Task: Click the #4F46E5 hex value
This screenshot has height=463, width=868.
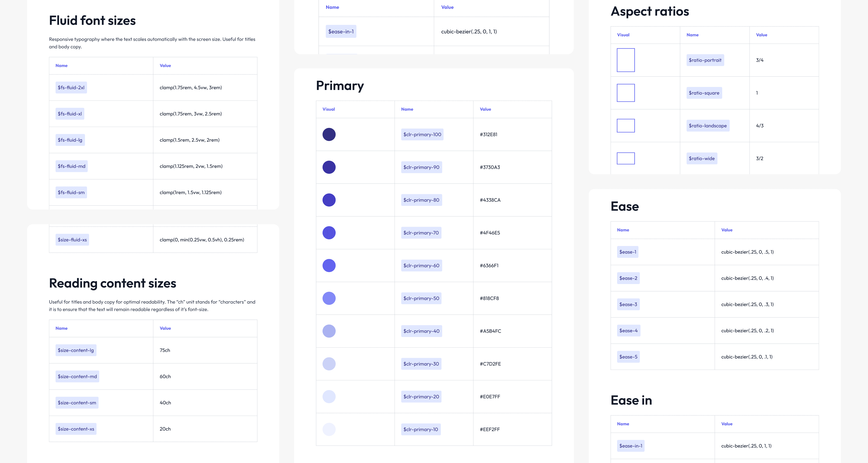Action: click(x=490, y=233)
